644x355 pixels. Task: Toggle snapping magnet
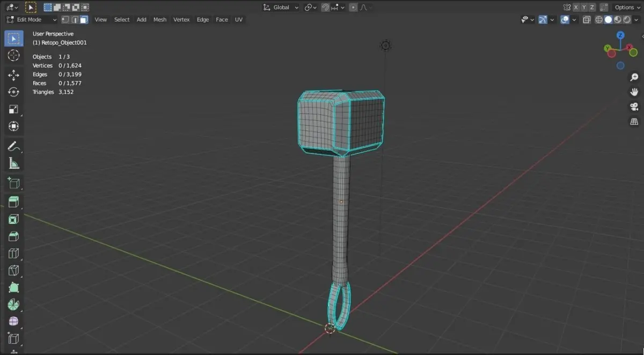coord(325,8)
